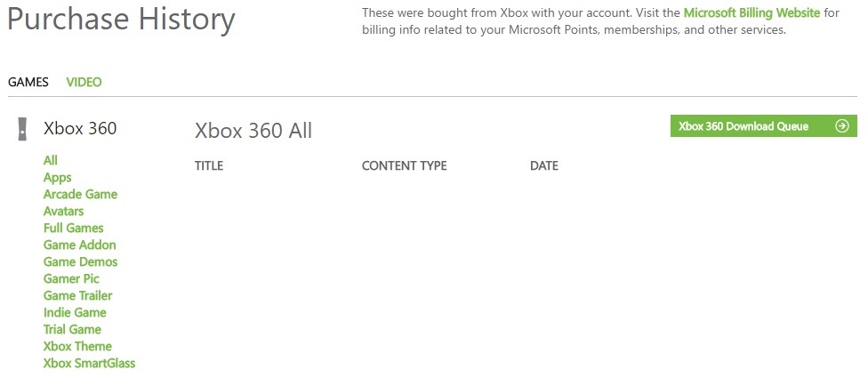This screenshot has height=386, width=868.
Task: Open the Xbox SmartGlass category
Action: [x=89, y=363]
